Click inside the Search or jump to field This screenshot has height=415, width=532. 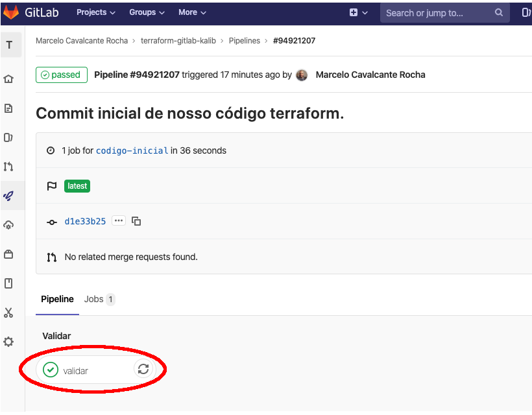[435, 12]
